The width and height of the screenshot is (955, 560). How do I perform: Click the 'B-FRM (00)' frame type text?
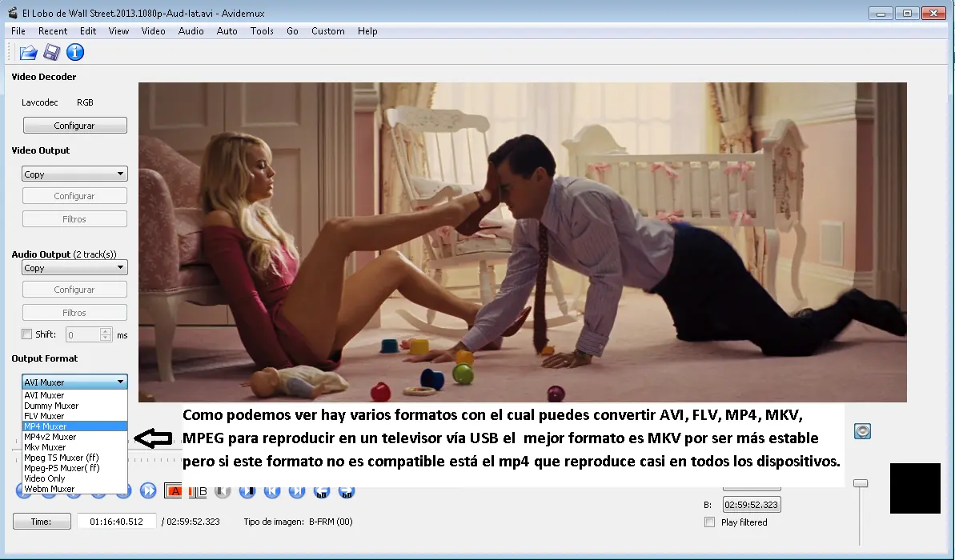(331, 522)
